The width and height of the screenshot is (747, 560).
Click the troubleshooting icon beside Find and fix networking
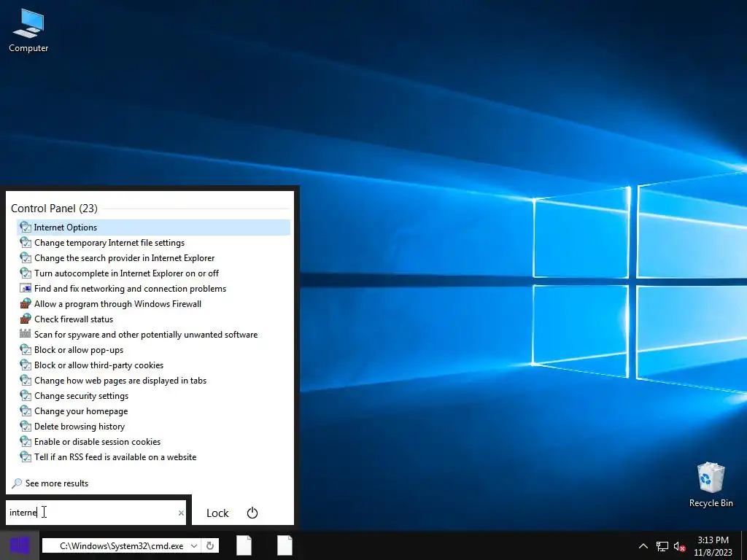tap(26, 289)
